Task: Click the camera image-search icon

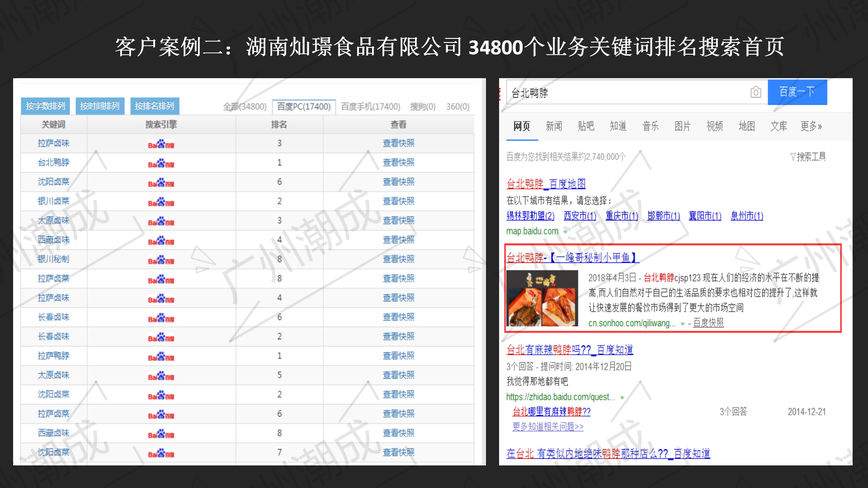Action: point(755,92)
